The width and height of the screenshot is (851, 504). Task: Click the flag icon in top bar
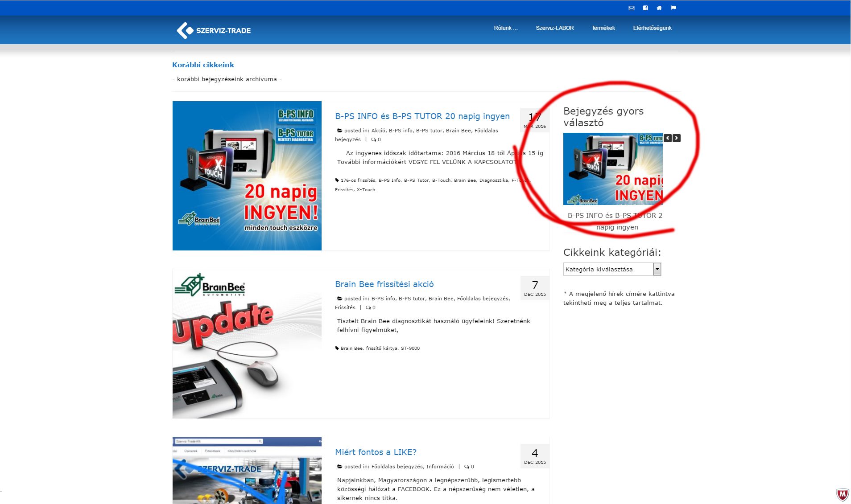[x=673, y=8]
